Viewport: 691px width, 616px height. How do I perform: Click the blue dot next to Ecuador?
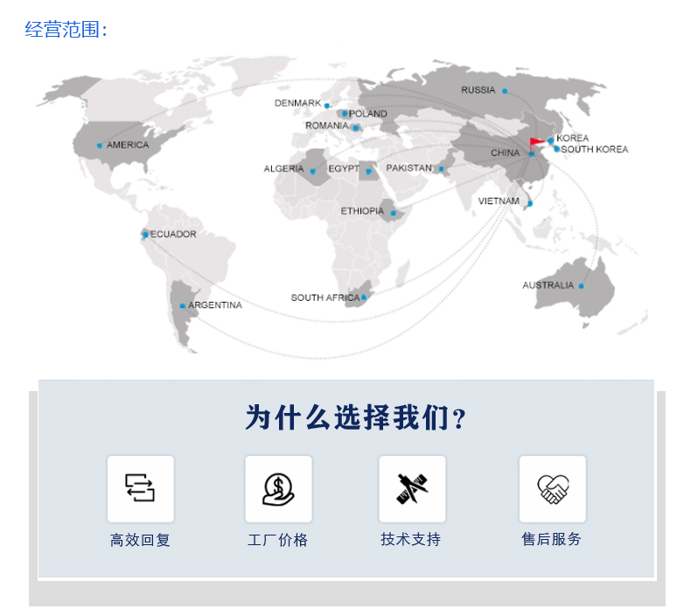click(145, 234)
